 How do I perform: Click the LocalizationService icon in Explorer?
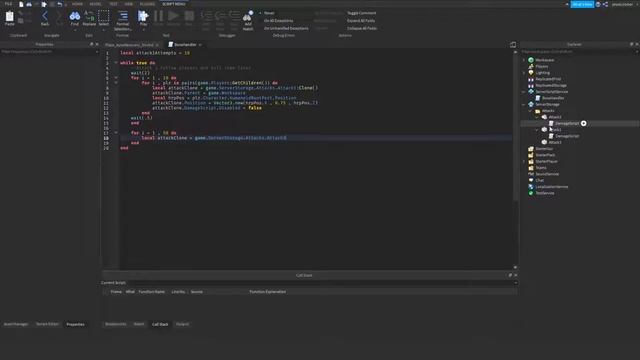pos(531,187)
